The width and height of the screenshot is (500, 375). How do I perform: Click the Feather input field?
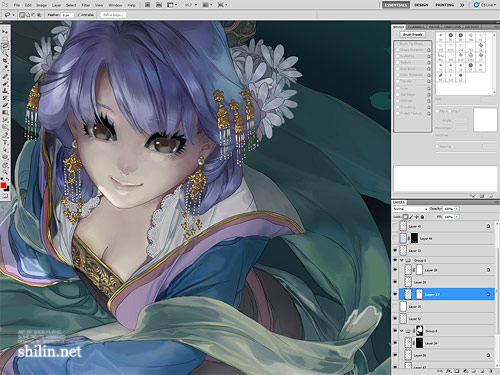pos(67,15)
